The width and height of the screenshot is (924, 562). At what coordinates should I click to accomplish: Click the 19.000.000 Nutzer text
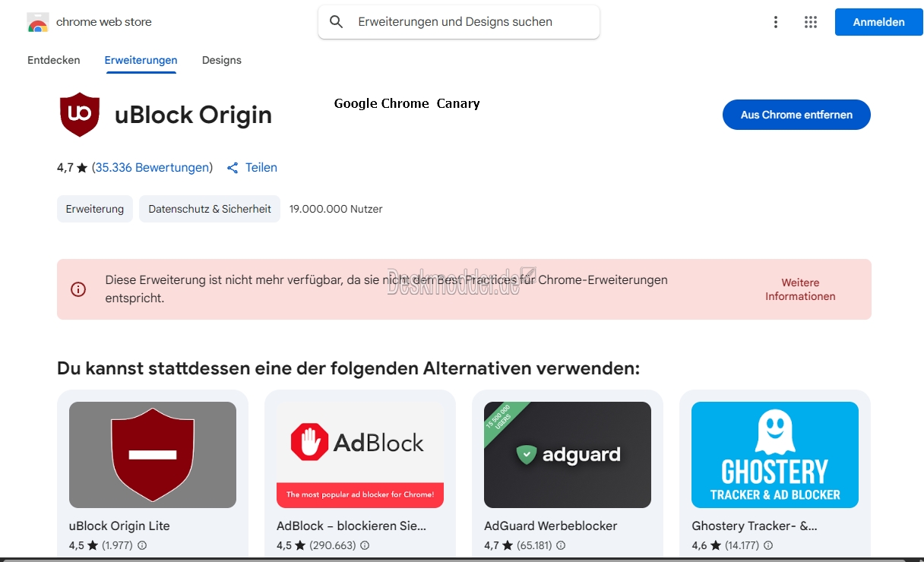tap(336, 209)
